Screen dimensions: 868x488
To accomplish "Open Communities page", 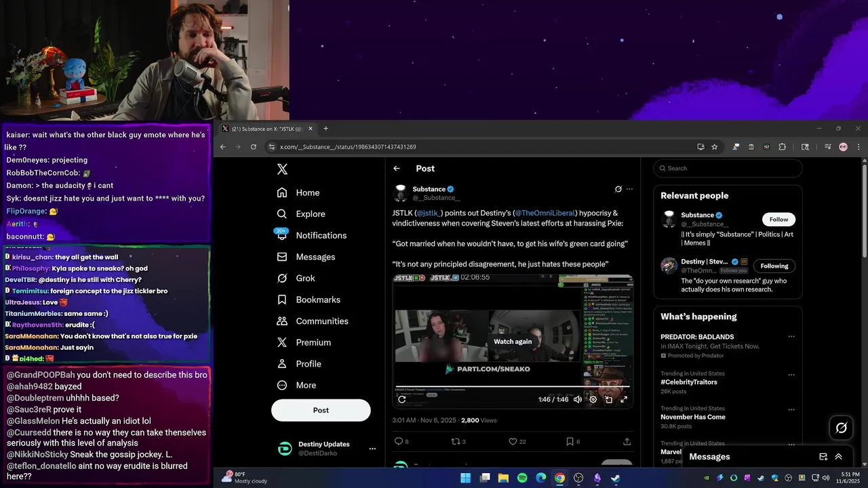I will pos(313,321).
